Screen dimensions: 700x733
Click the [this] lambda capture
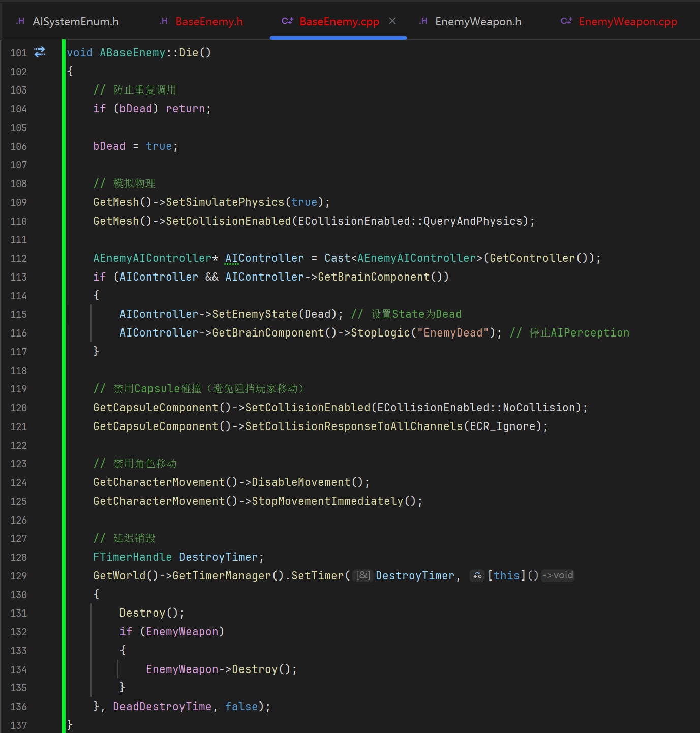(x=507, y=576)
